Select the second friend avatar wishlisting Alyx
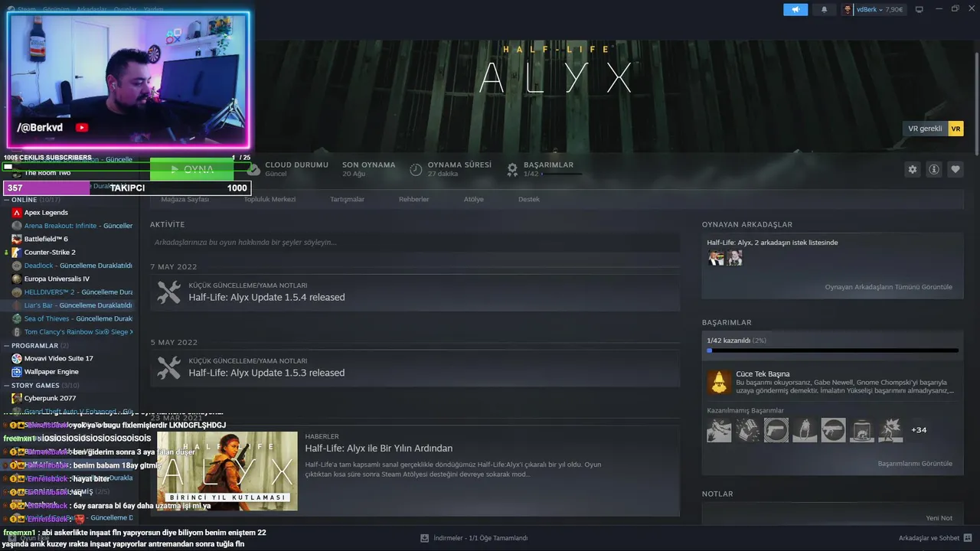 coord(734,258)
